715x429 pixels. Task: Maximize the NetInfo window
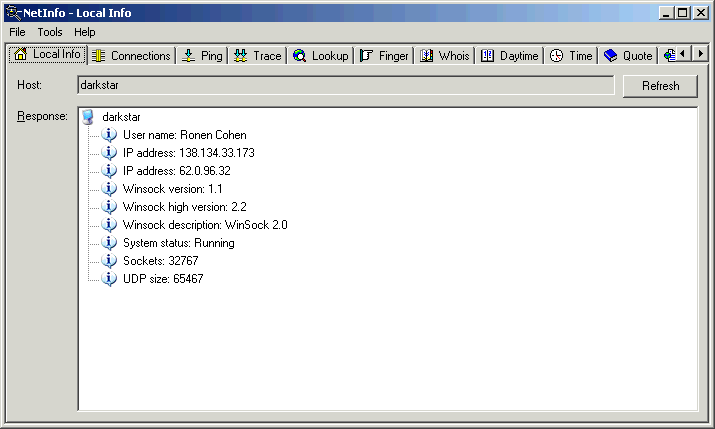[683, 13]
